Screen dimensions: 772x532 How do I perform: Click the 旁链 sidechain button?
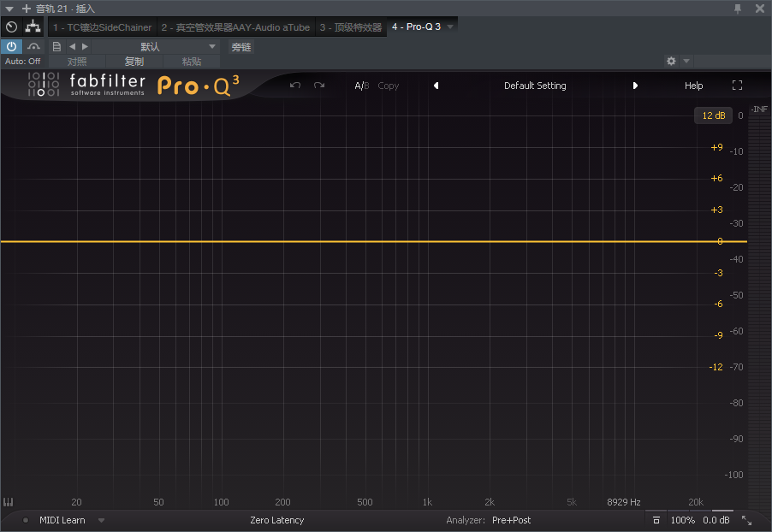(241, 47)
